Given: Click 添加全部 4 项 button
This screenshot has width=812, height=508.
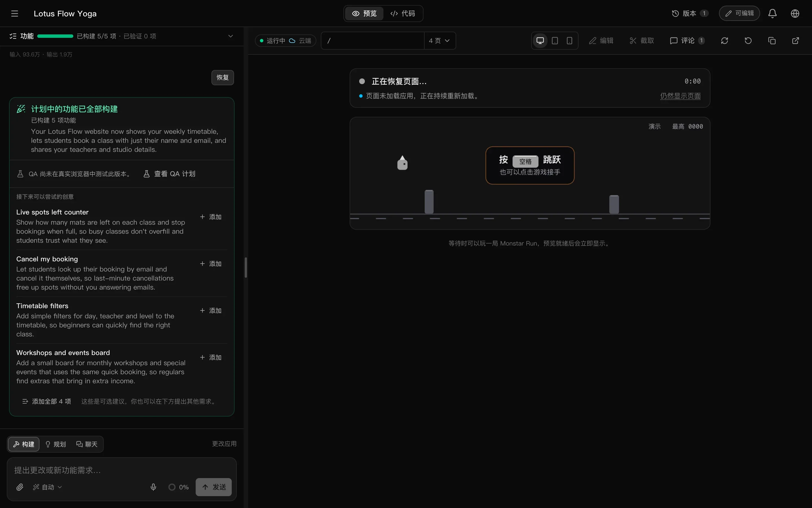Looking at the screenshot, I should point(47,401).
